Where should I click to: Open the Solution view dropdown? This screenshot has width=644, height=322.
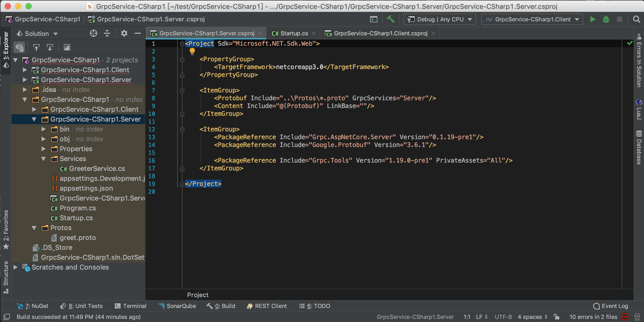tap(37, 33)
